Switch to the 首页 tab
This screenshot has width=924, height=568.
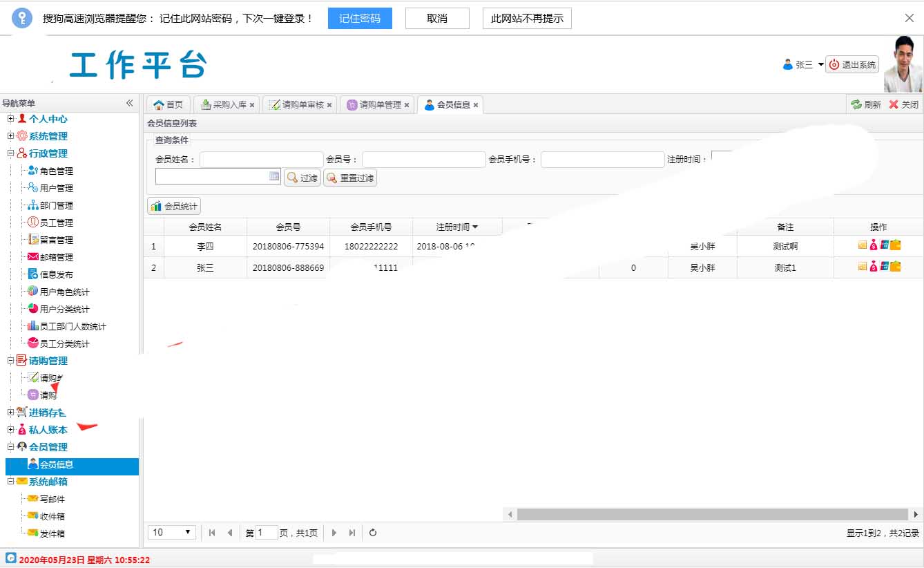(x=169, y=105)
